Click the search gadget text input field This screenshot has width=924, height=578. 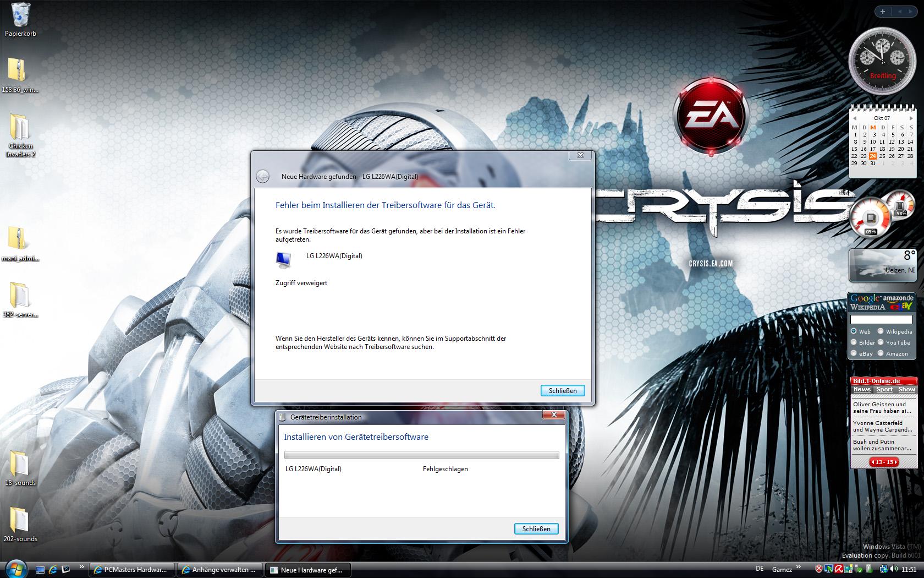tap(881, 319)
